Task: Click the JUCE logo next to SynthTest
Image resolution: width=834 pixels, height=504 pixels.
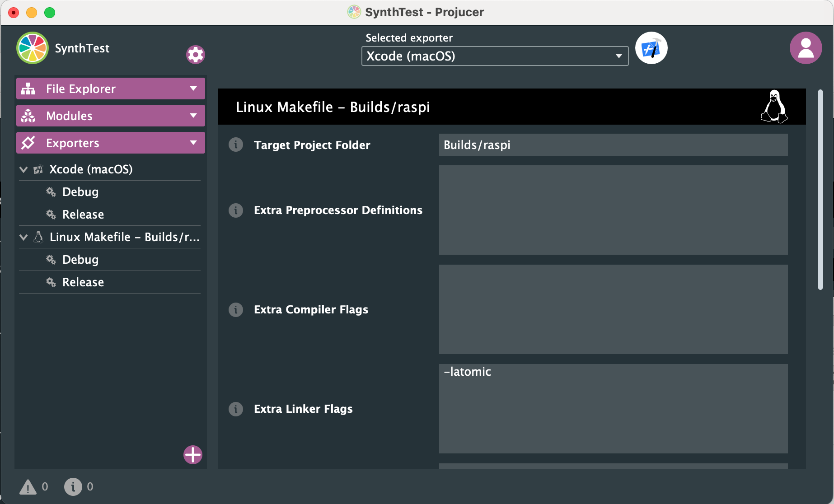Action: coord(33,48)
